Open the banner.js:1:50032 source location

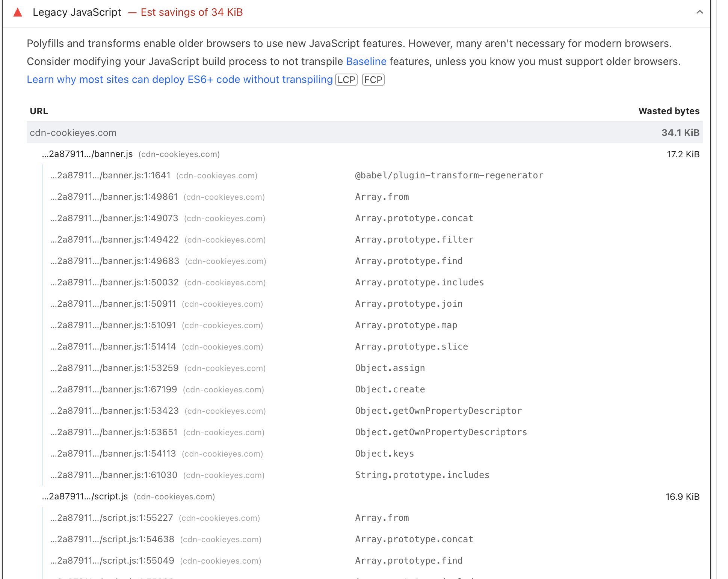(115, 282)
